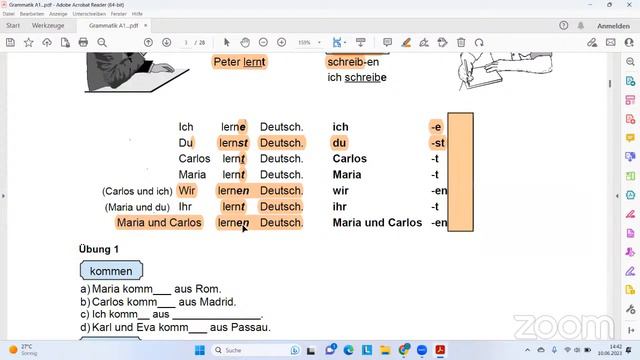Collapse the right tools pane arrow
This screenshot has width=640, height=360.
[617, 196]
